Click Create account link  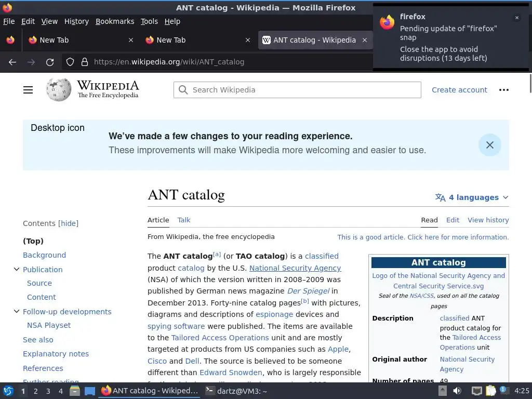[x=459, y=90]
